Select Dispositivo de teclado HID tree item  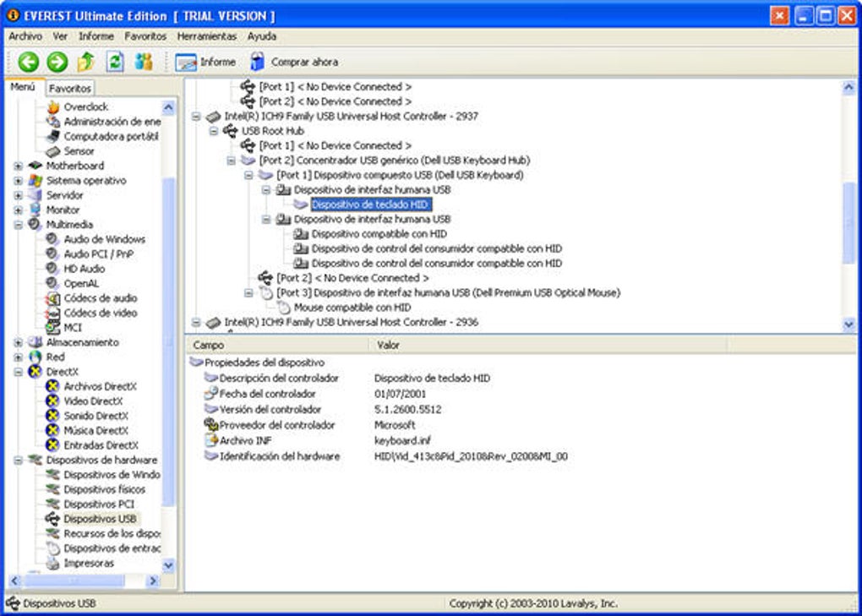click(370, 204)
